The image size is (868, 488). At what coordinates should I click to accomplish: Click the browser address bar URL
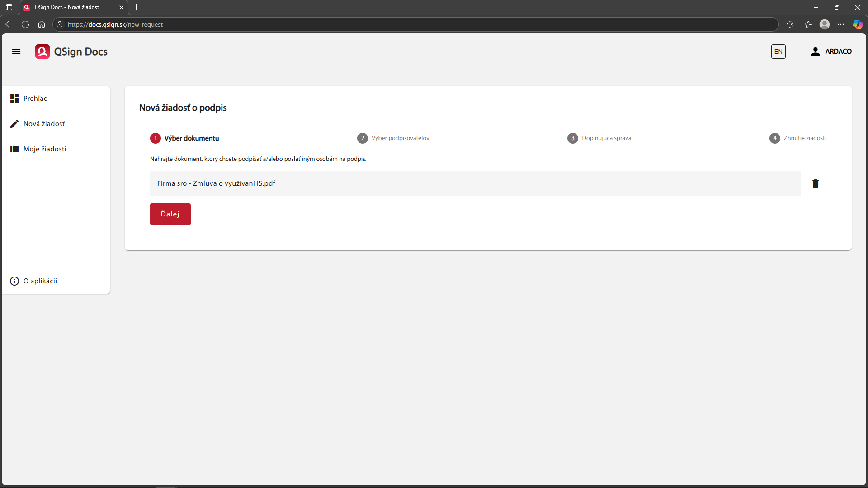coord(115,24)
